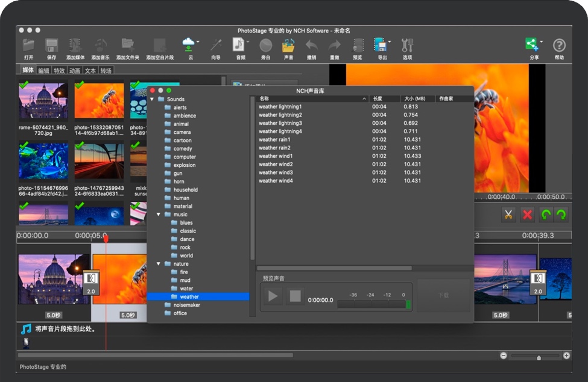Select weather rain1 in the sound list
This screenshot has width=588, height=382.
[274, 139]
